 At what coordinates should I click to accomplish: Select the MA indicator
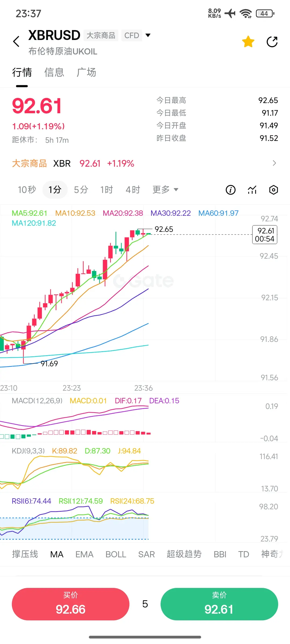coord(57,554)
